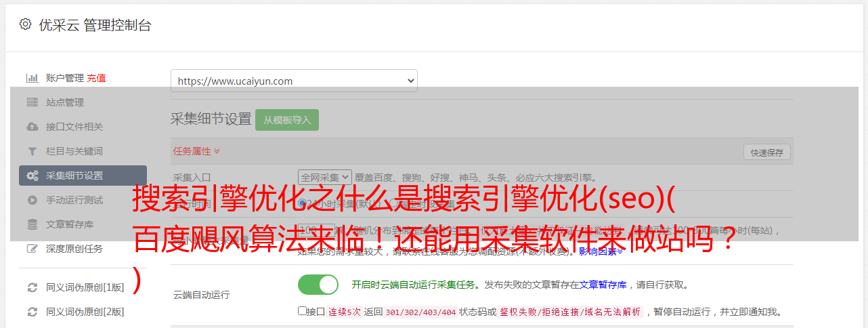Click the cloud upload icon for 接口文件相关

click(32, 127)
